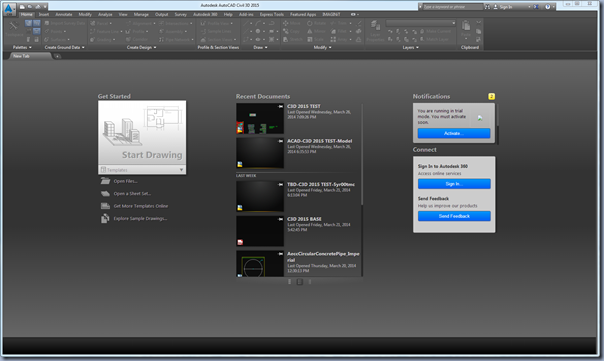Switch to the last page indicator below documents
Viewport: 604px width, 361px height.
click(x=310, y=282)
